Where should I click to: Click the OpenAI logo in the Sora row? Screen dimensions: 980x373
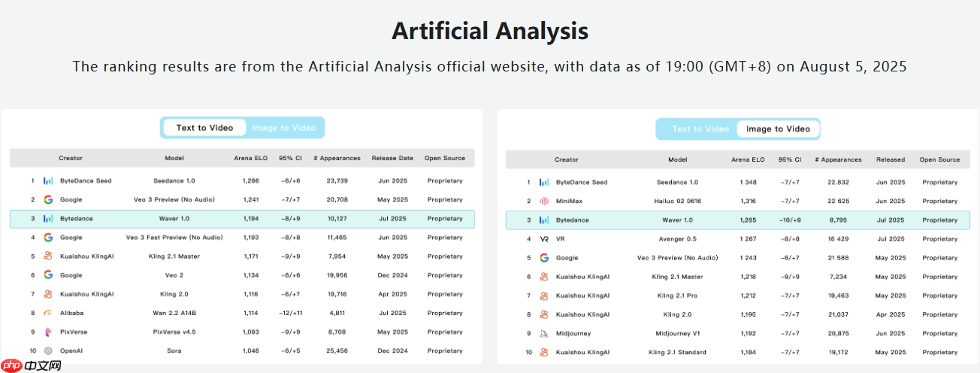coord(48,350)
